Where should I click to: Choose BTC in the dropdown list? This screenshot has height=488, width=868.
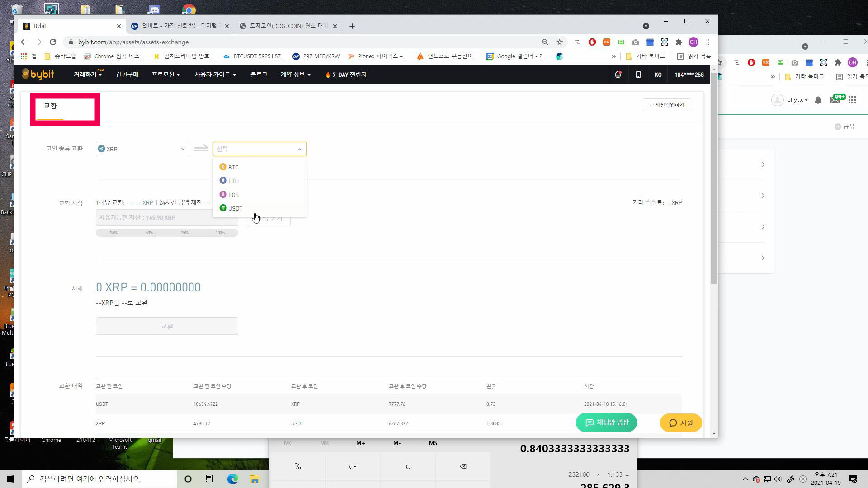pos(233,167)
